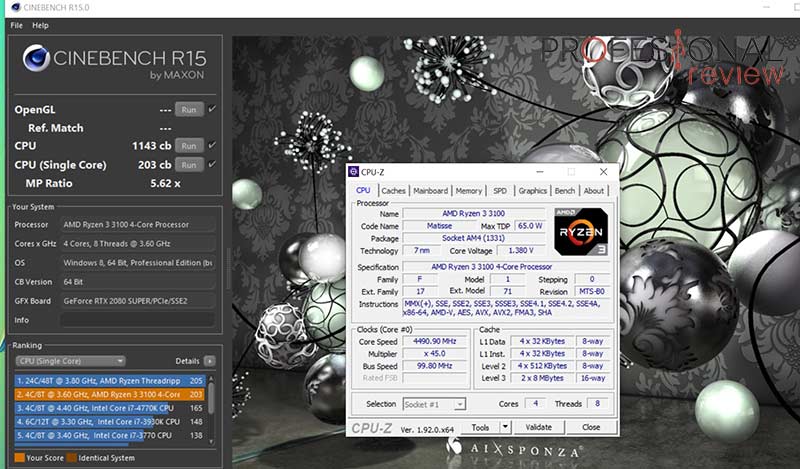Image resolution: width=800 pixels, height=469 pixels.
Task: Open the ranking type dropdown CPU (Single Core)
Action: coord(70,361)
